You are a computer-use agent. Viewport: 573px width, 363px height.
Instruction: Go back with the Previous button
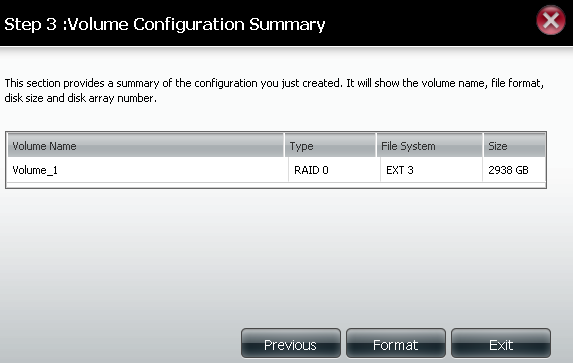tap(291, 343)
